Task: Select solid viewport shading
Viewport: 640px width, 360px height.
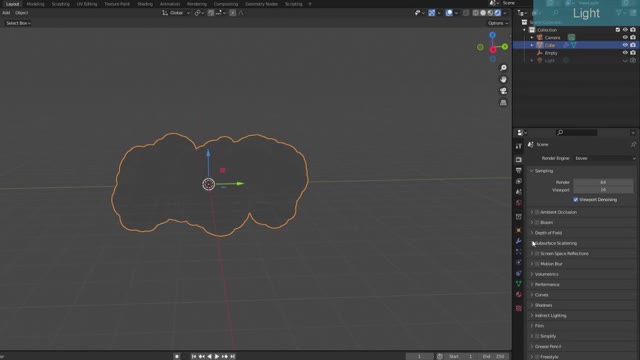Action: [483, 13]
